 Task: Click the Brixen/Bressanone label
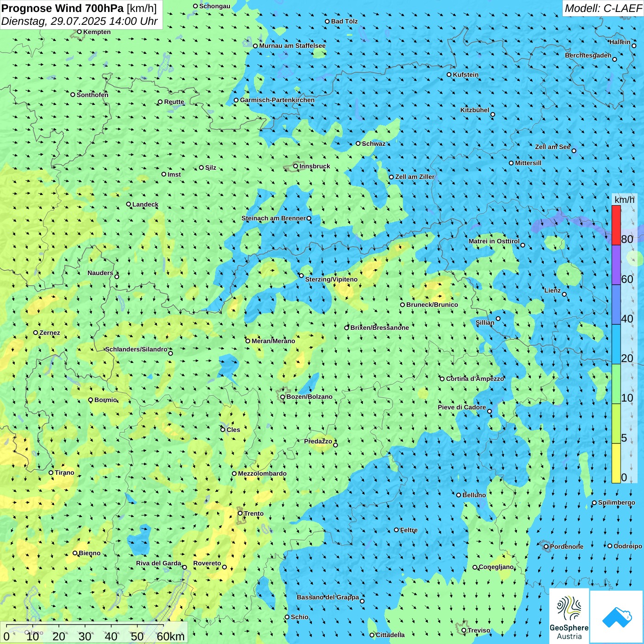(379, 328)
